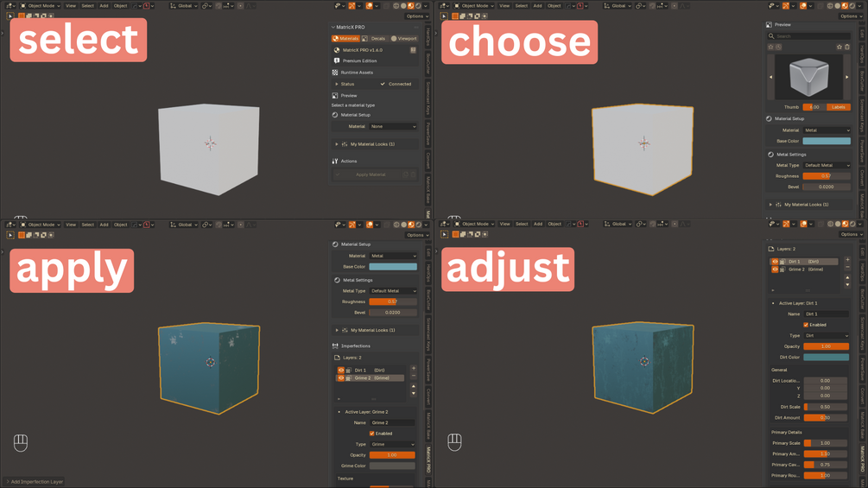Click the documentation icon beside MatricX PRO v1.6.0
868x488 pixels.
[x=413, y=50]
